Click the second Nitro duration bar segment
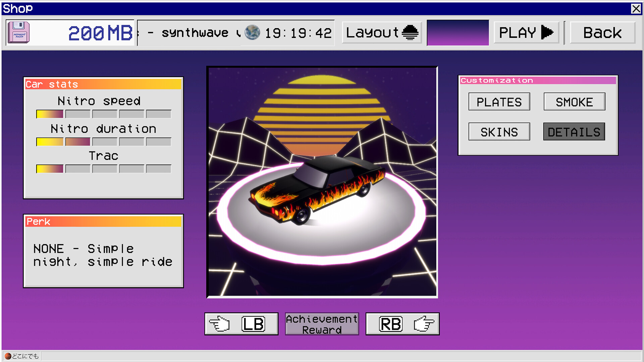This screenshot has width=644, height=362. [x=77, y=142]
